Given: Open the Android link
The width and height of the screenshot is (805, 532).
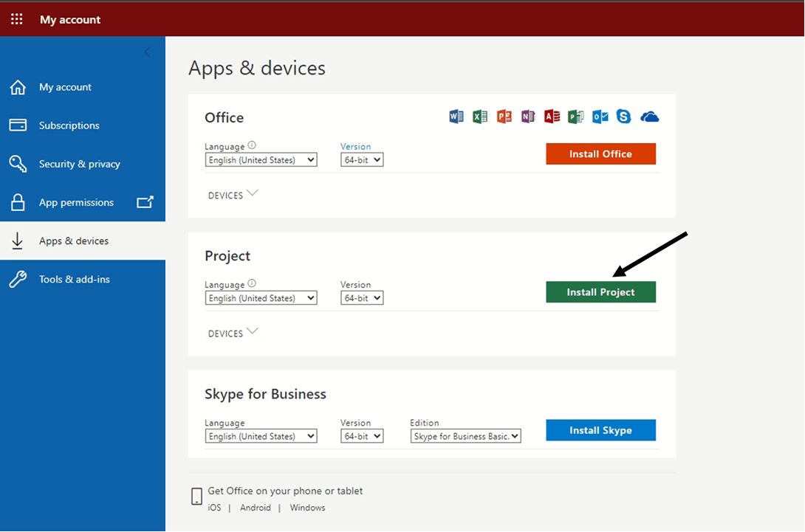Looking at the screenshot, I should pos(255,508).
